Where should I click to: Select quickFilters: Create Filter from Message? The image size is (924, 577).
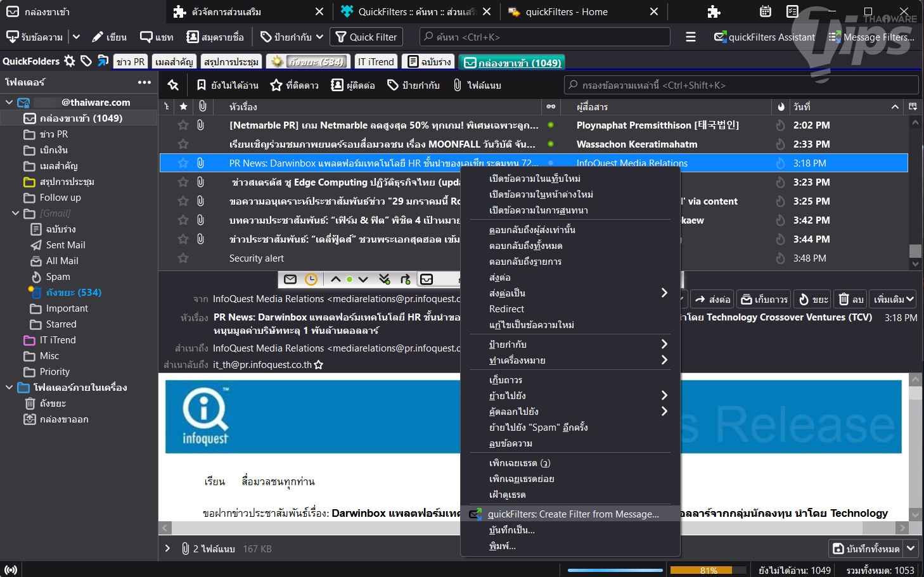573,514
